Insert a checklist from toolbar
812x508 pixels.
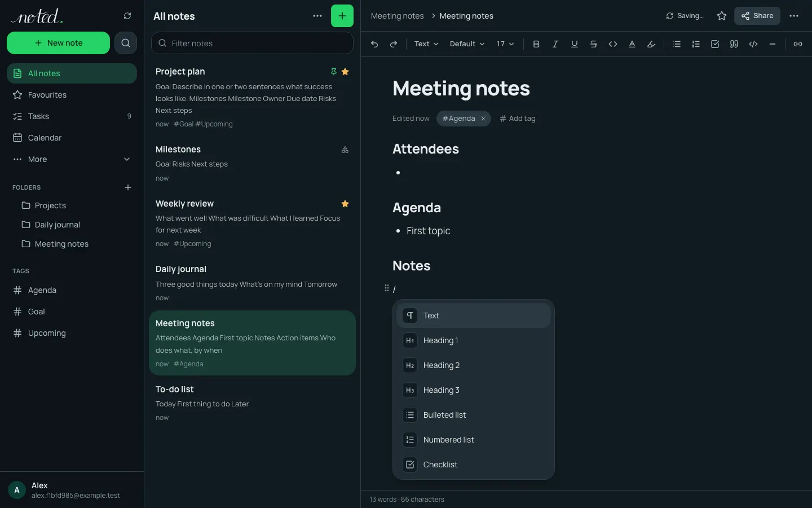pos(715,44)
